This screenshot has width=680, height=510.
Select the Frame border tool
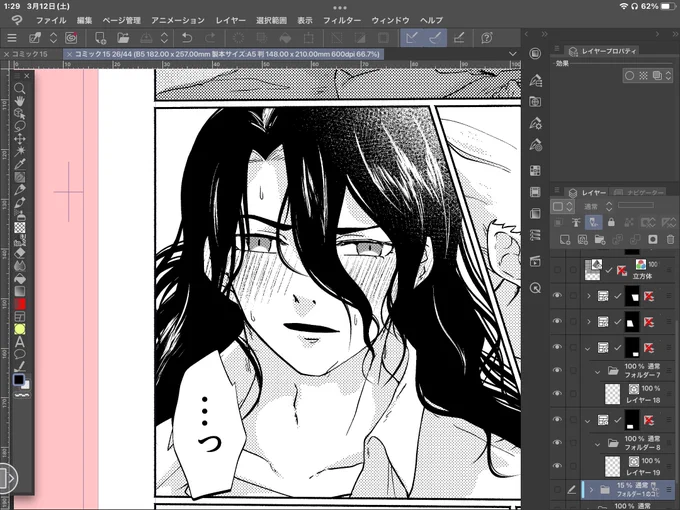[20, 317]
